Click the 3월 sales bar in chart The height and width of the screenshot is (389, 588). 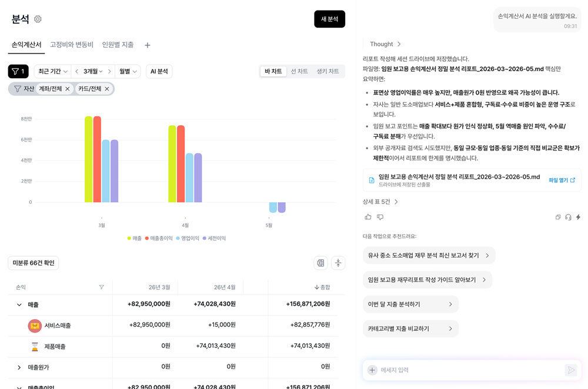coord(89,159)
